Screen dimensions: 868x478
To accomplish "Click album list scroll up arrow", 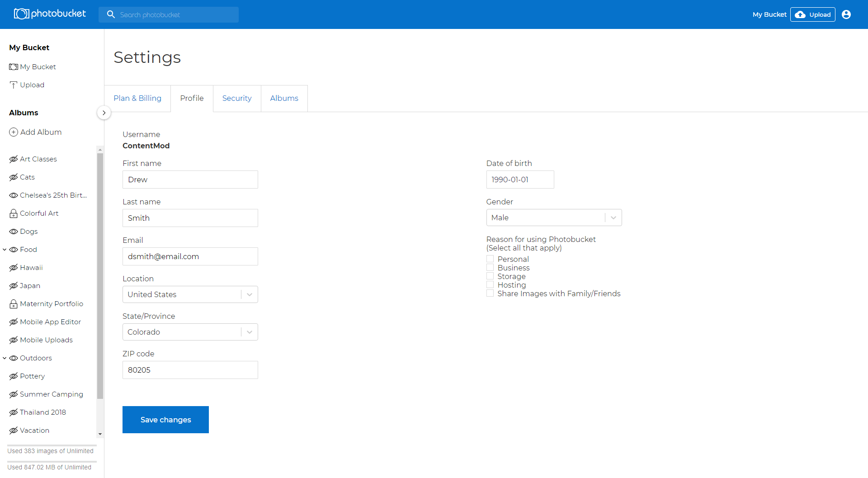I will (100, 150).
